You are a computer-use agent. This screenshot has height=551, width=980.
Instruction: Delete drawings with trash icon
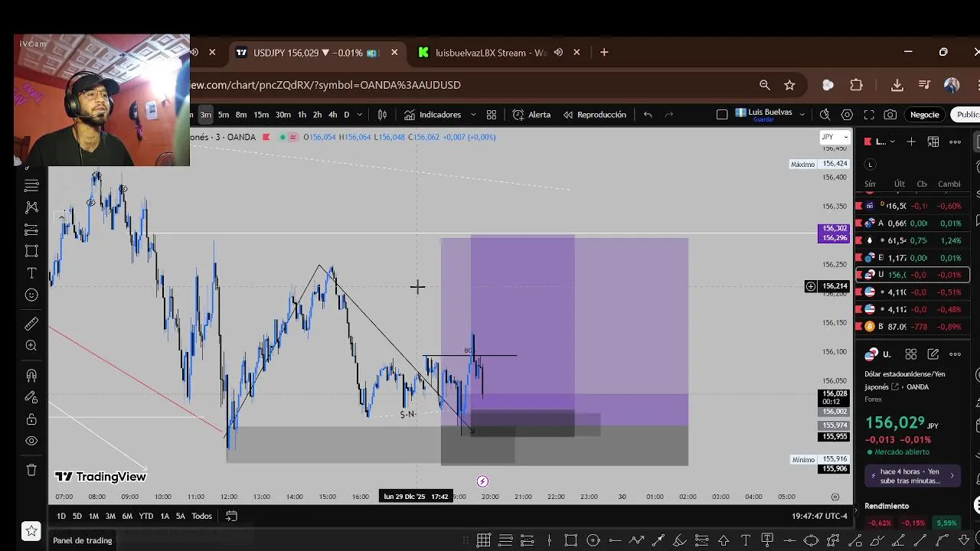pos(31,470)
